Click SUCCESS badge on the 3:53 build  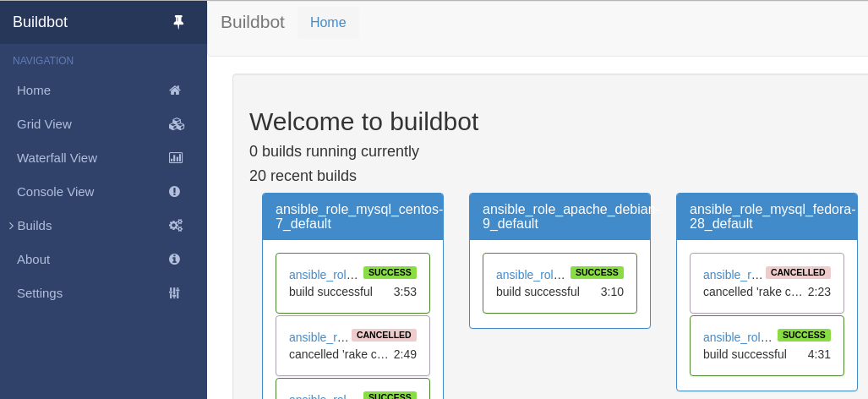coord(390,272)
